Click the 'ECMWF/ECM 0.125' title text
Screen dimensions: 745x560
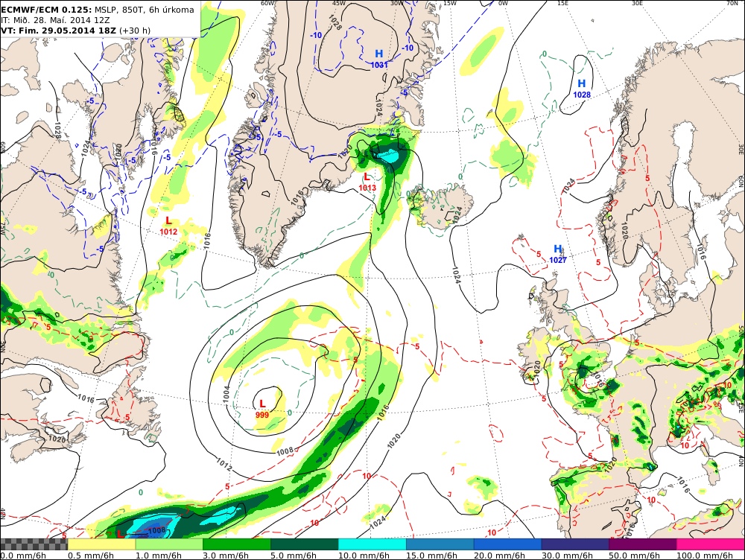46,10
